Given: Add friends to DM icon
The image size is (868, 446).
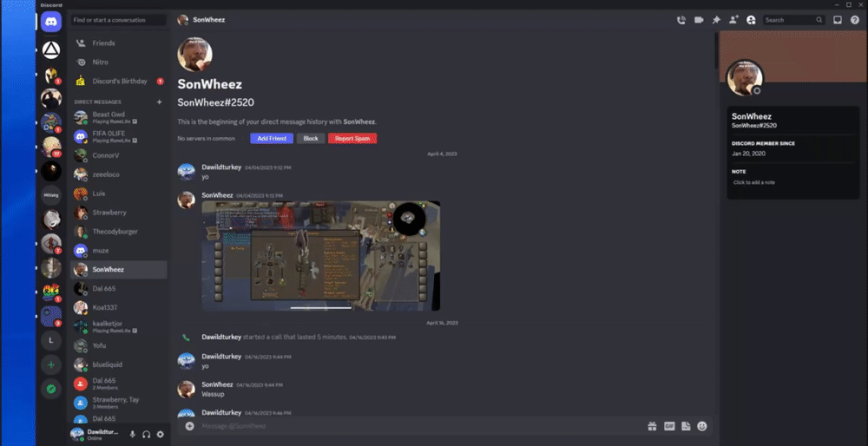Looking at the screenshot, I should [x=733, y=20].
